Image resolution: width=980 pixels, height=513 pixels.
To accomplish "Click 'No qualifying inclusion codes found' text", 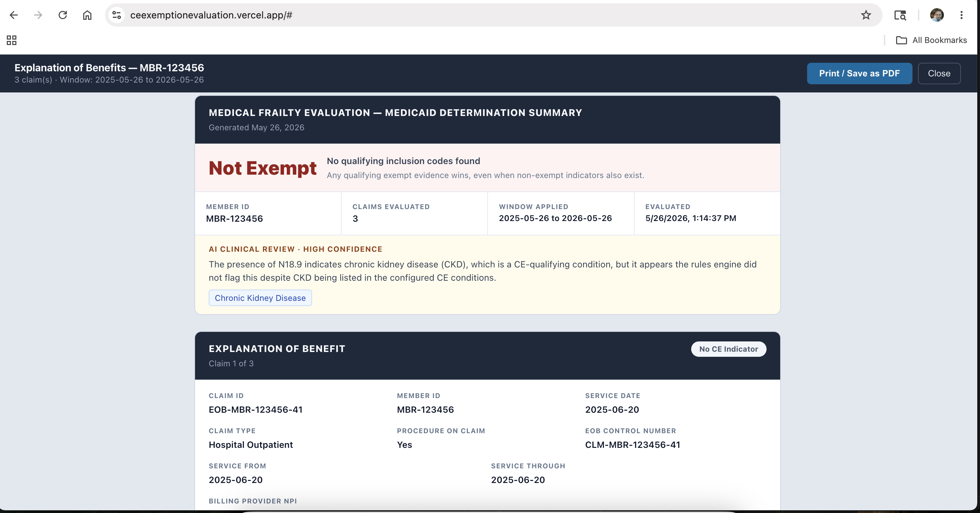I will click(x=403, y=161).
